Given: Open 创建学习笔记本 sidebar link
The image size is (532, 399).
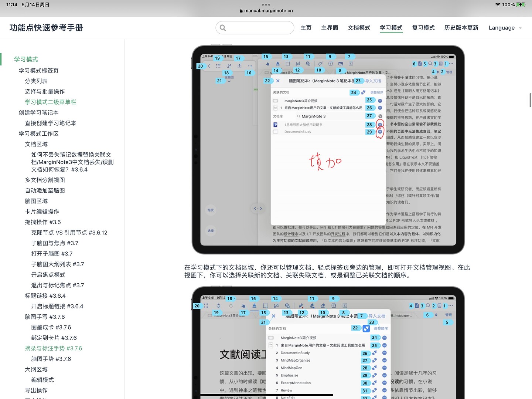Looking at the screenshot, I should [39, 112].
